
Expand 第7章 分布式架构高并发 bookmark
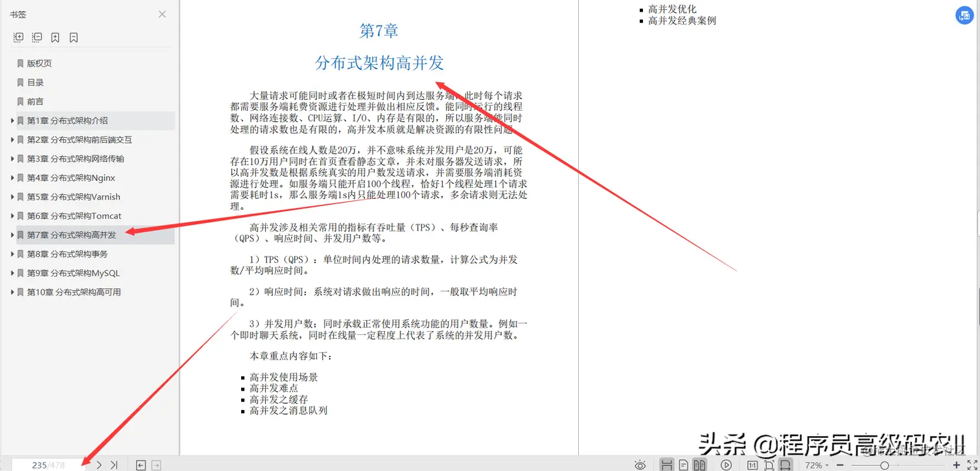(x=12, y=235)
